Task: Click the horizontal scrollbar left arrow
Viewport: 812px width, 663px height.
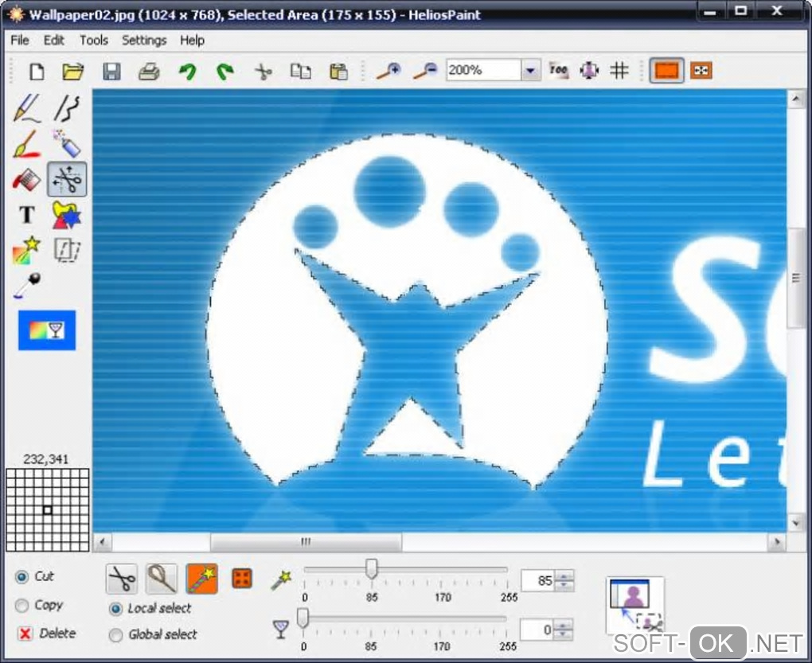Action: coord(103,542)
